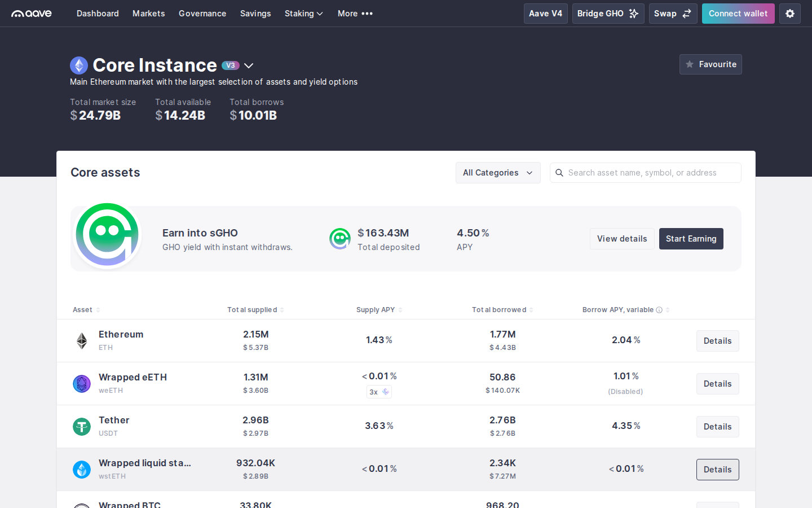Click the Total market size value $24.79B
Viewport: 812px width, 508px height.
(95, 116)
